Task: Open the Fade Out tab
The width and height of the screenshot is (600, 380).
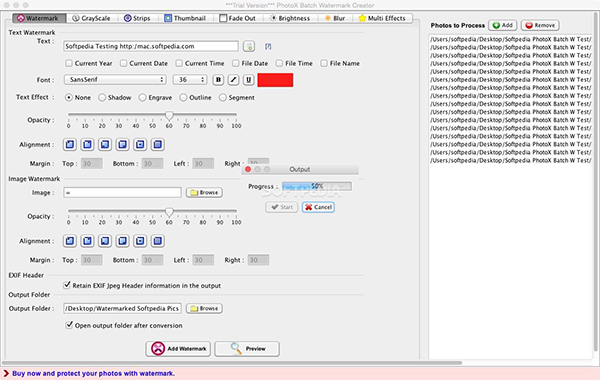Action: click(x=238, y=18)
